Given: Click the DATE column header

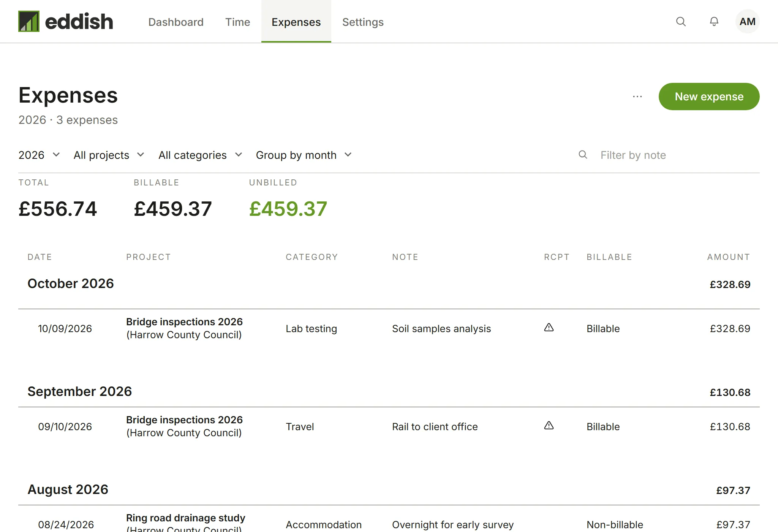Looking at the screenshot, I should [x=40, y=257].
